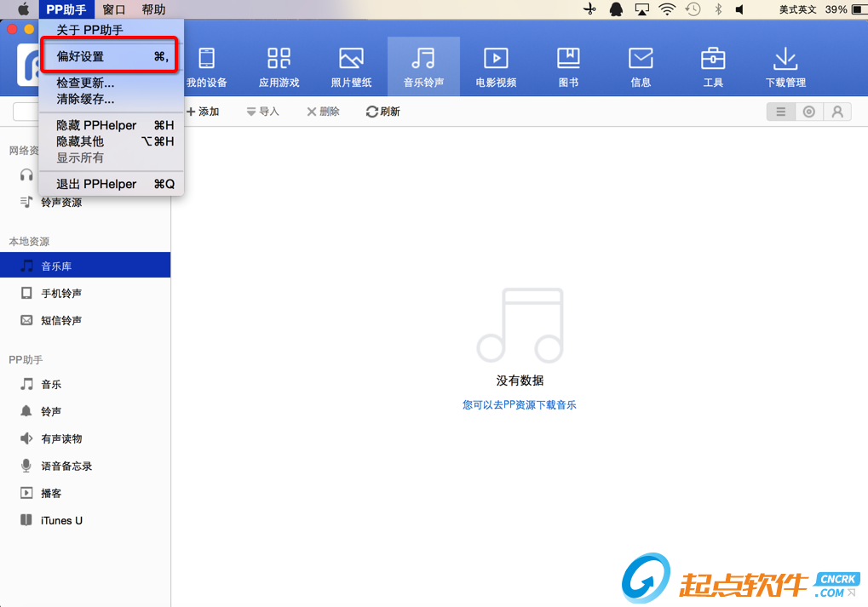868x607 pixels.
Task: Click the AirPlay display icon
Action: [x=641, y=9]
